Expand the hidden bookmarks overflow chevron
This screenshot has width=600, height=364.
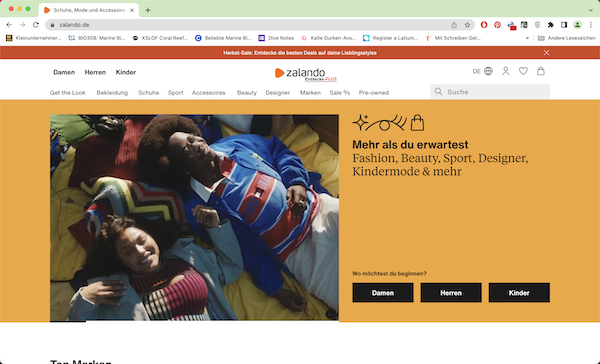(527, 38)
